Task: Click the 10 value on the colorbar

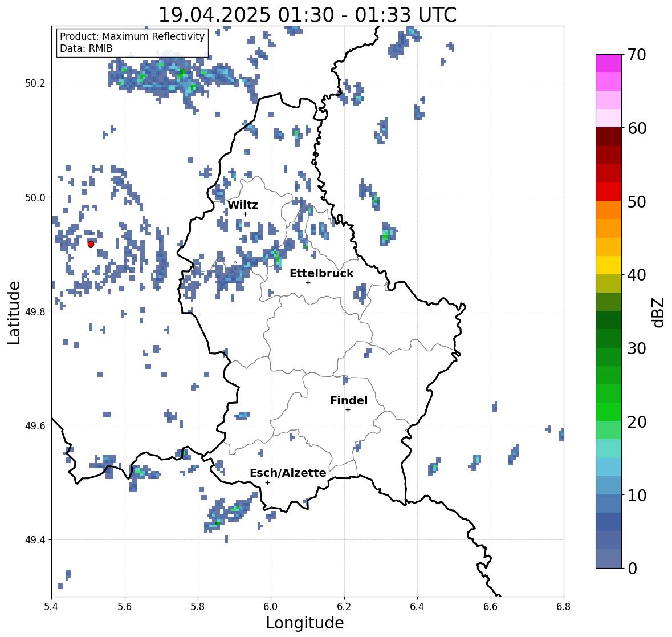Action: click(637, 495)
